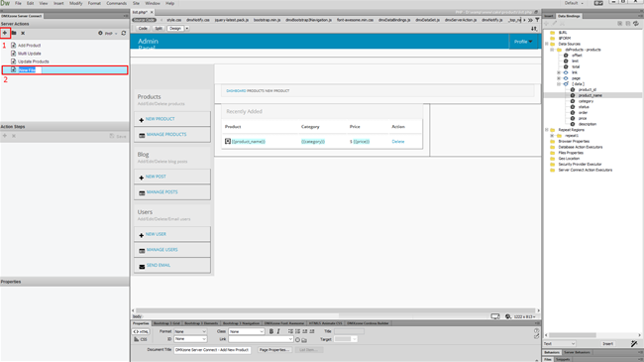
Task: Click the add new server action plus icon
Action: click(x=5, y=33)
